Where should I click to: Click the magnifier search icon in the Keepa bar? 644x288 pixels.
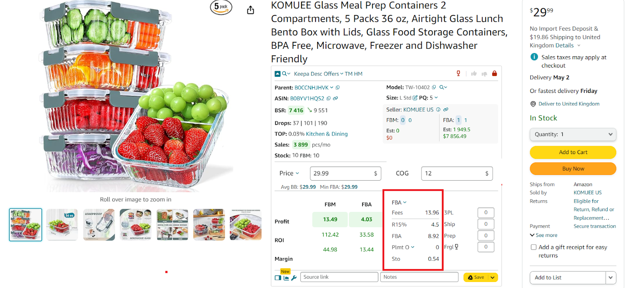284,74
